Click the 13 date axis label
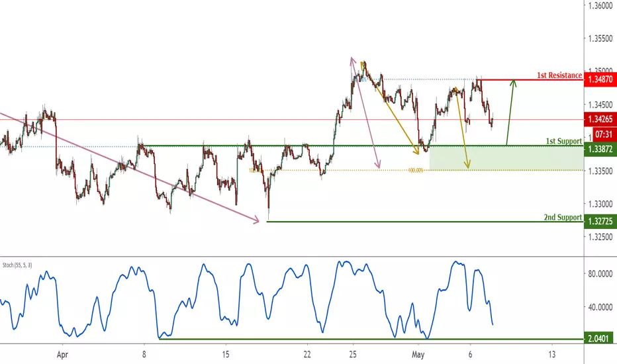Viewport: 617px width, 364px height. click(x=551, y=354)
